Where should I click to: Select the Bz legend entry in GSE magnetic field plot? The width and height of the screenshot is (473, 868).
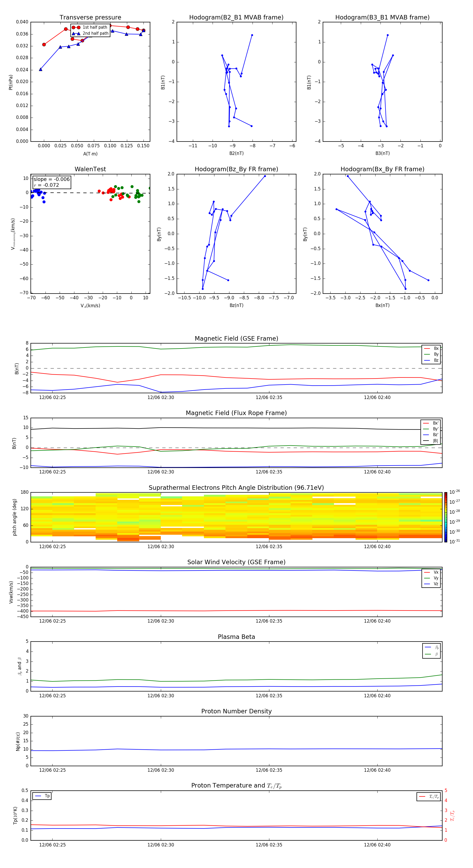point(431,360)
